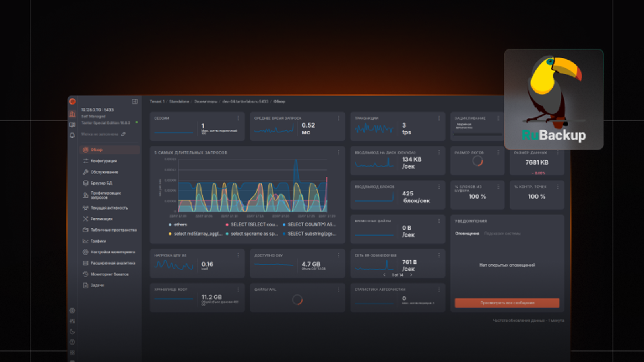Open the Среднее время запроса card menu
644x362 pixels.
[339, 118]
